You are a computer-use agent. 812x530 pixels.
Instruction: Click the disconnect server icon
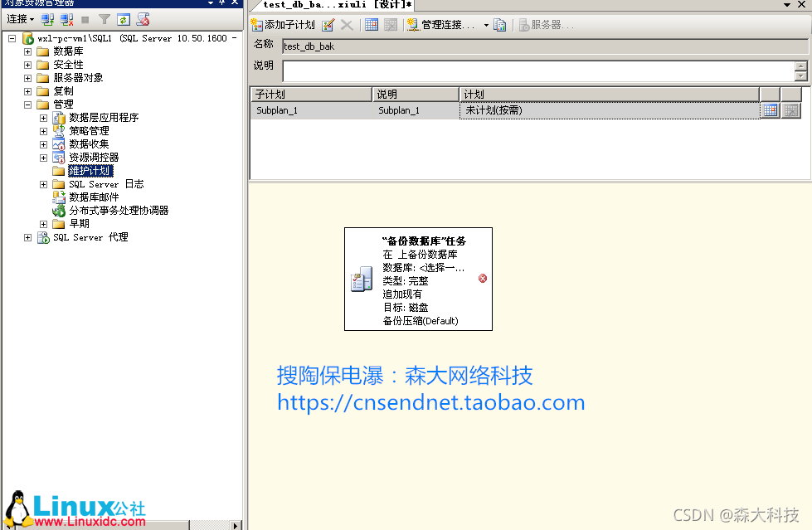(66, 20)
